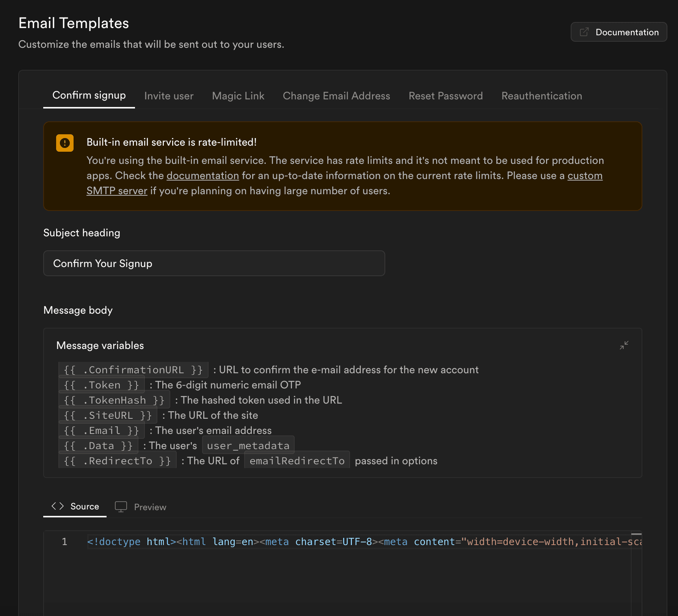Click the {{ .RedirectTo }} variable
The height and width of the screenshot is (616, 678).
point(117,461)
